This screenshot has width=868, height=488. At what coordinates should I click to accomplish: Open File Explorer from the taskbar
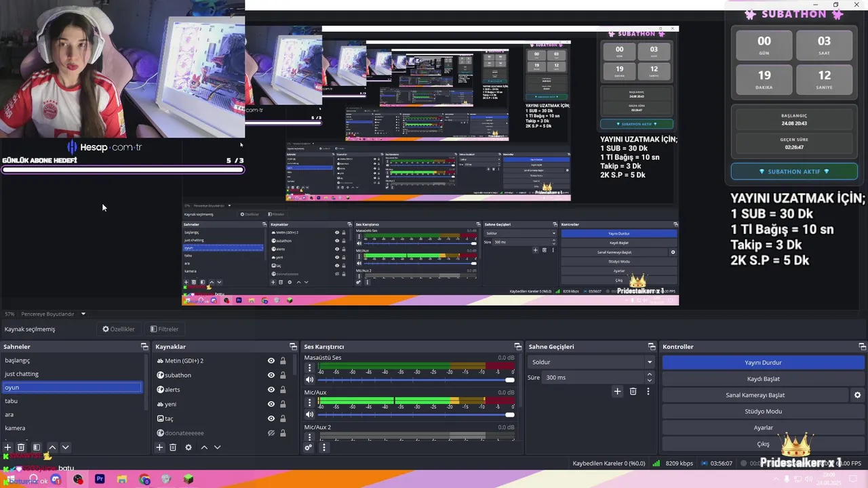(x=122, y=479)
